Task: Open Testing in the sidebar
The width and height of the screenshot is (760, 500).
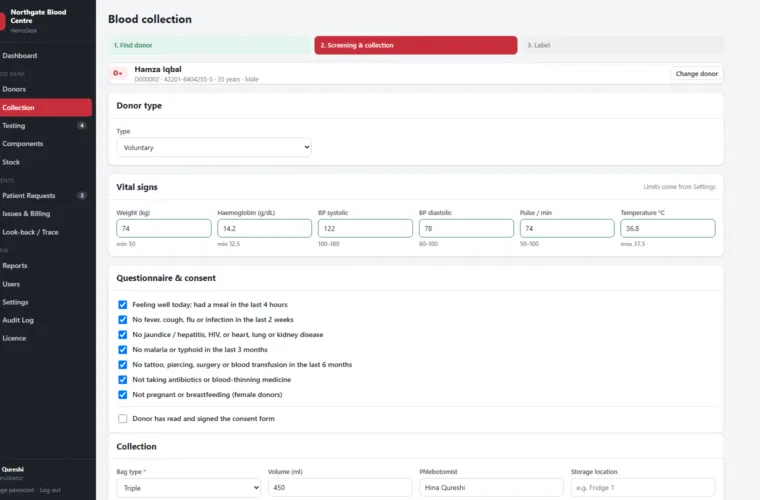Action: coord(46,125)
